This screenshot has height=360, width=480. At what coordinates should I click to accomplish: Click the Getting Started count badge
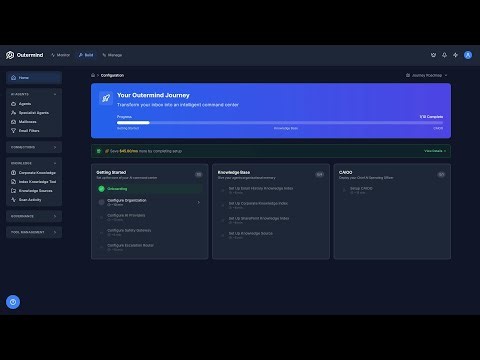pyautogui.click(x=199, y=174)
